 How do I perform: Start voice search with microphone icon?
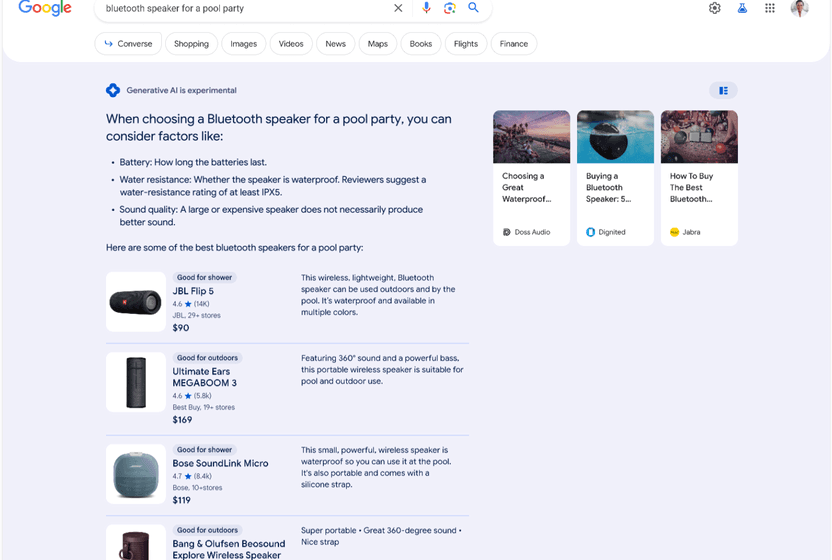(x=426, y=7)
